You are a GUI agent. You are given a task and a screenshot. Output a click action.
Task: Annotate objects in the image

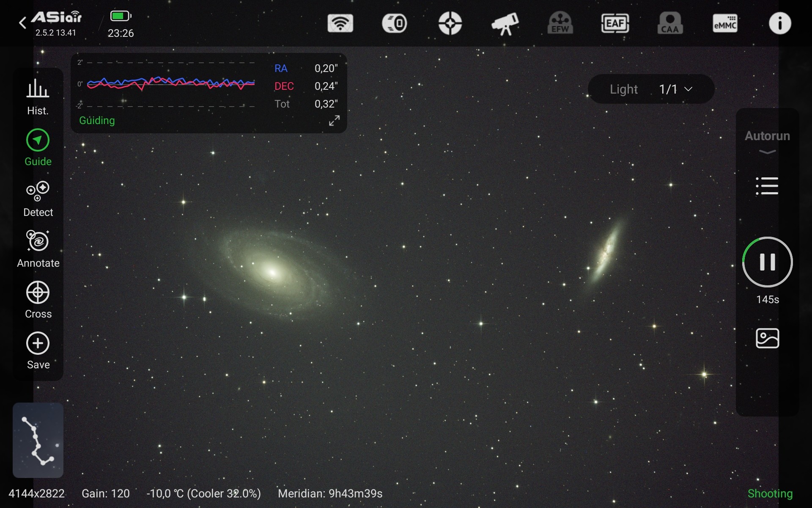click(x=38, y=249)
